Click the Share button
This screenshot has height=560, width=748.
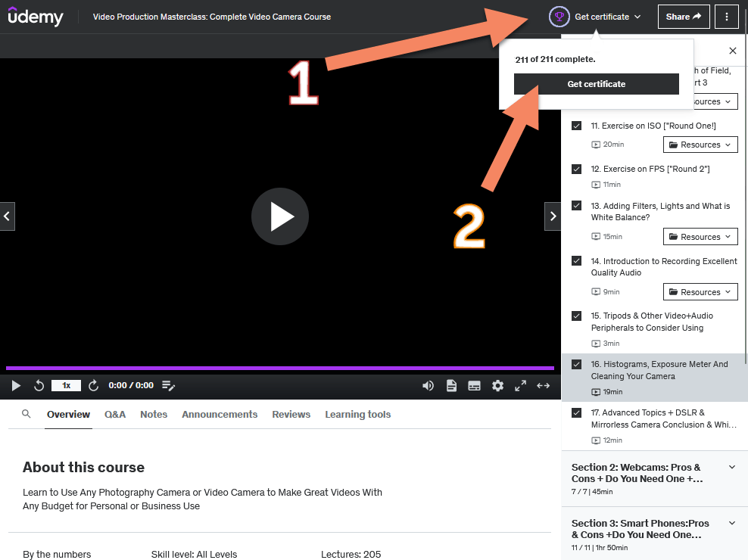coord(683,16)
